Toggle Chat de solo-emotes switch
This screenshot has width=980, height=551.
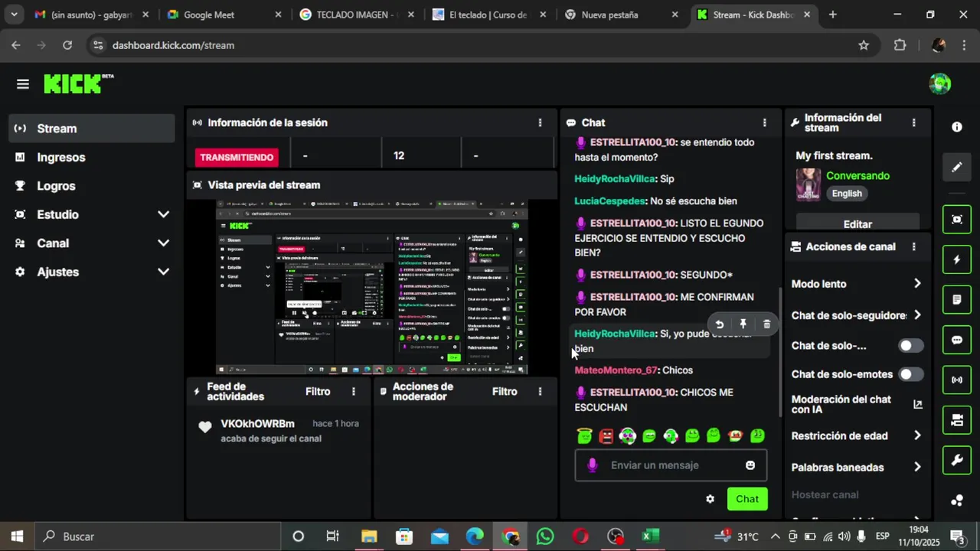pos(910,374)
